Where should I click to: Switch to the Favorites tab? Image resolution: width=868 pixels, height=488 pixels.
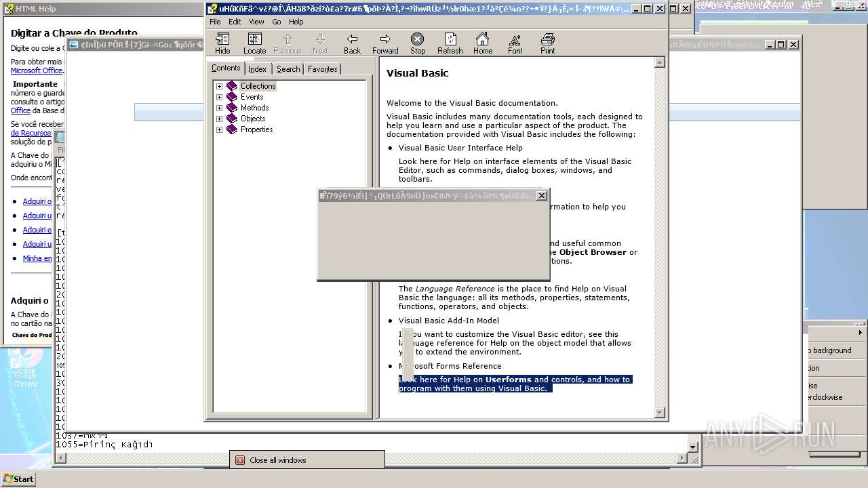coord(322,69)
